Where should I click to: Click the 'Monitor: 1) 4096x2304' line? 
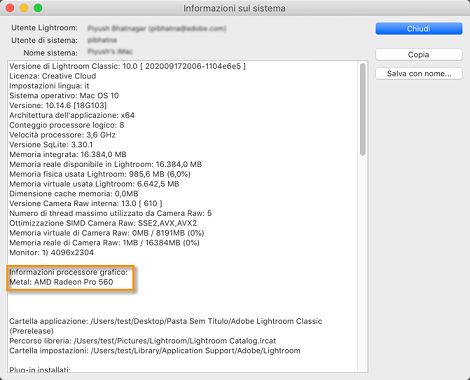click(x=51, y=252)
